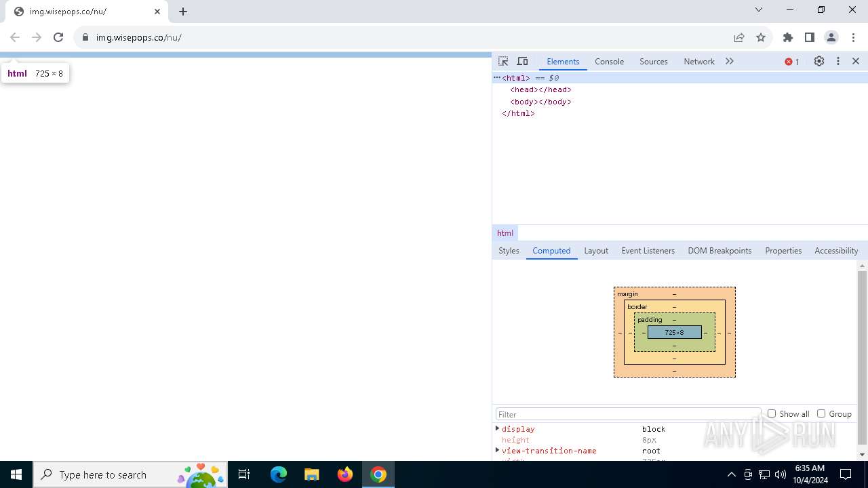
Task: Click the border region label in box model
Action: [637, 307]
